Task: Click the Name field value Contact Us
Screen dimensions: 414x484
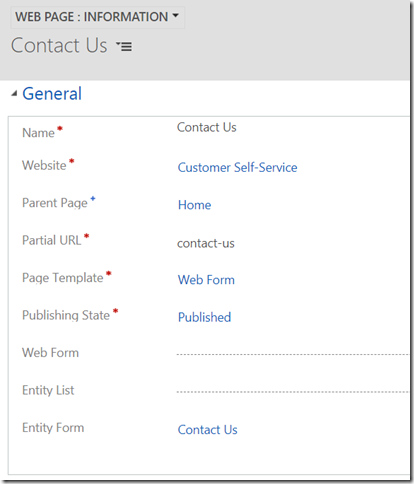Action: click(x=206, y=127)
